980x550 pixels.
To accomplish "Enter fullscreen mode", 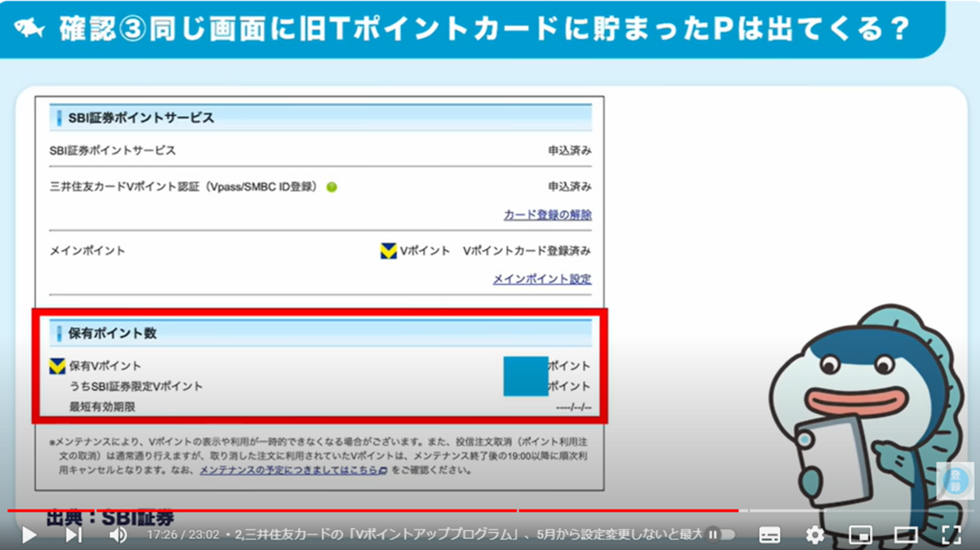I will [x=950, y=534].
